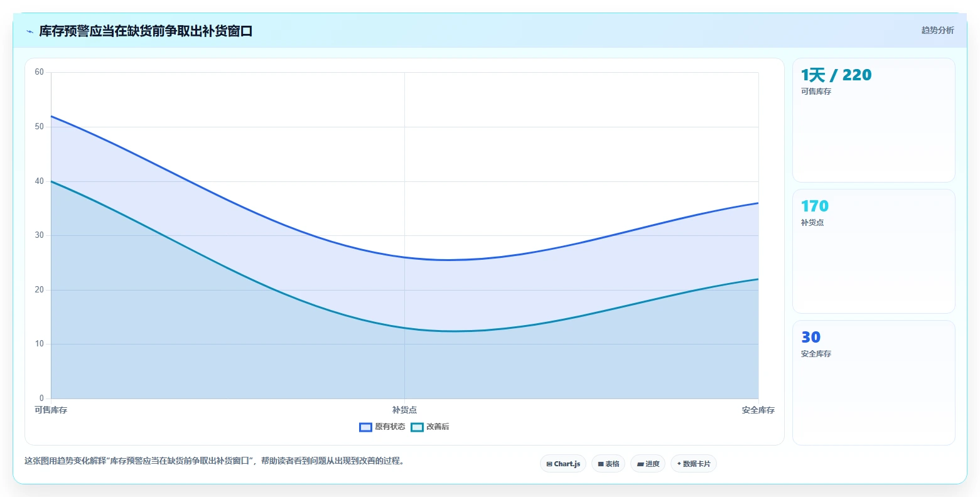Click the 改善后 teal legend swatch

coord(417,427)
